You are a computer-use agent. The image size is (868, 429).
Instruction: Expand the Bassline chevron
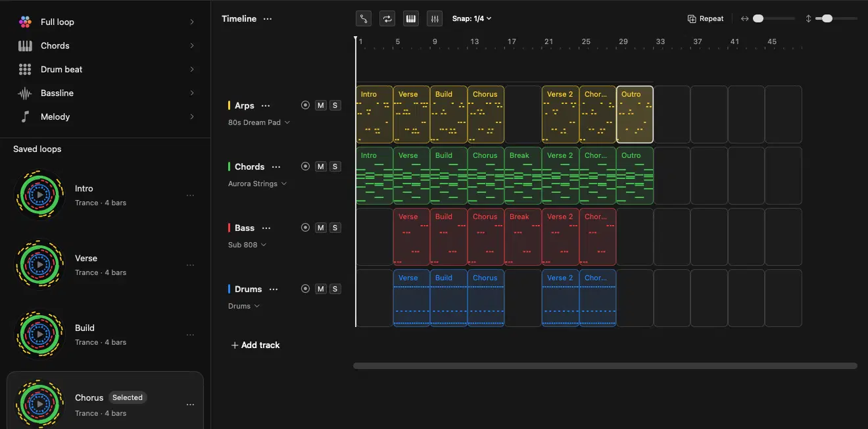[192, 93]
